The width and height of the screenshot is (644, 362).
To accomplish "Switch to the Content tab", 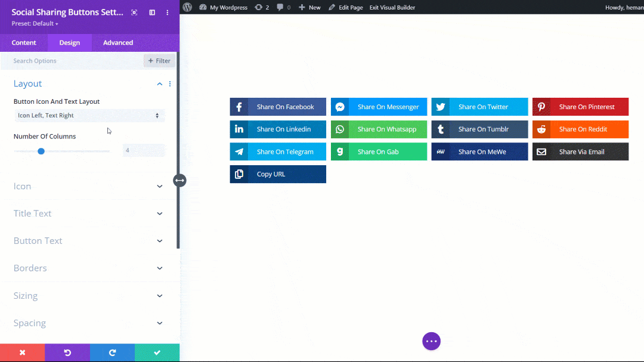I will [x=24, y=43].
